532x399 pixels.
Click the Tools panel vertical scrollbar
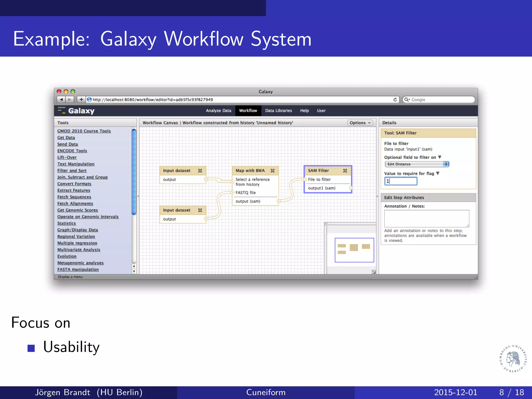pos(134,172)
